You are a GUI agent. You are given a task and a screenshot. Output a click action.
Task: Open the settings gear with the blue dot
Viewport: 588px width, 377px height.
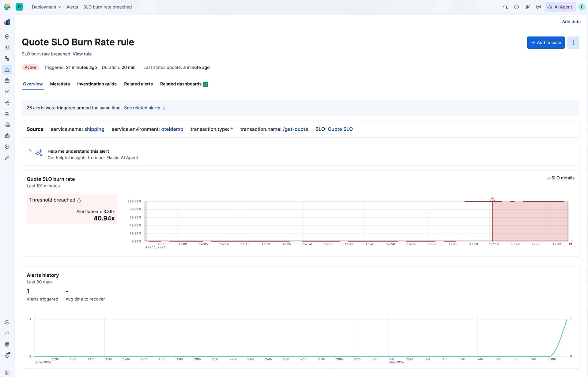click(x=7, y=355)
